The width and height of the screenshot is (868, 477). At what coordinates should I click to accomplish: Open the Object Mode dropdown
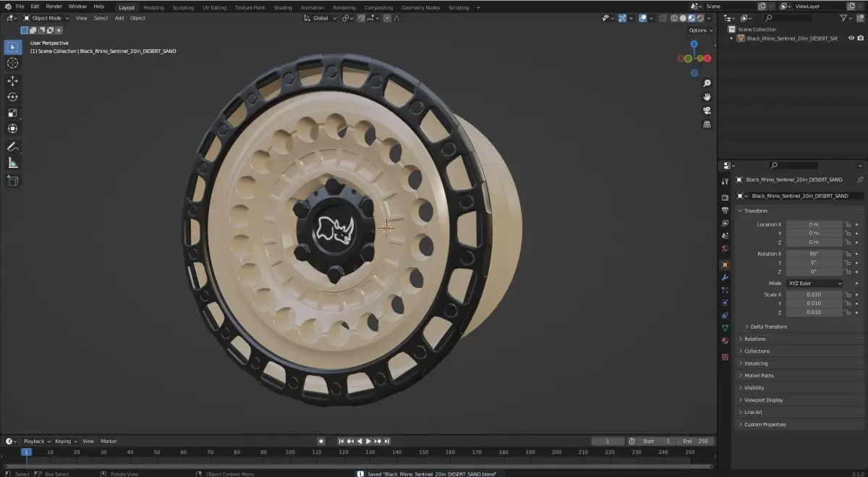47,18
